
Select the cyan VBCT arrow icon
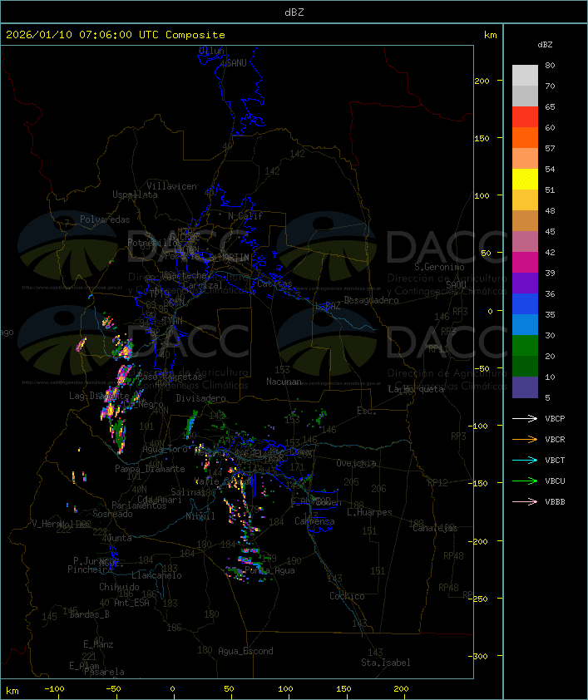[x=524, y=460]
